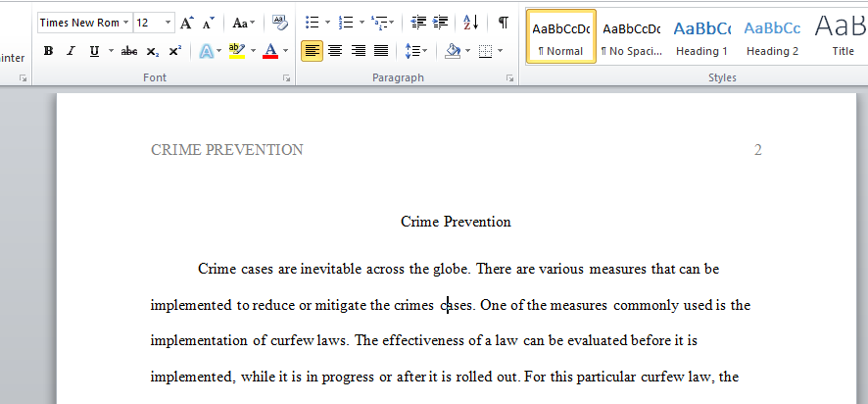Set Align Text Left
The height and width of the screenshot is (404, 868).
(313, 51)
